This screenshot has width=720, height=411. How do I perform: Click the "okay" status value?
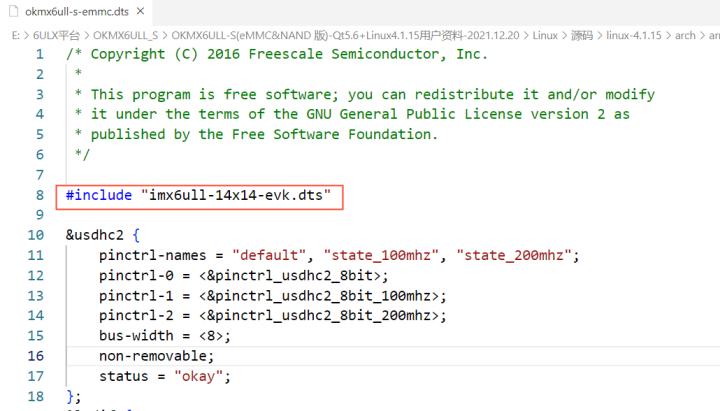point(198,376)
